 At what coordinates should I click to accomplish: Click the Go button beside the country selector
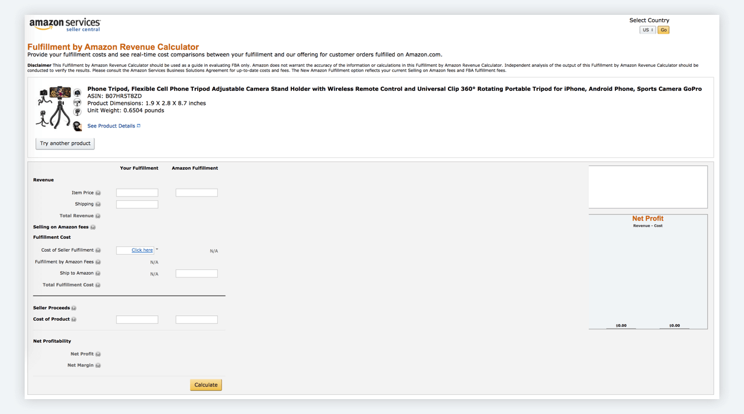[663, 30]
